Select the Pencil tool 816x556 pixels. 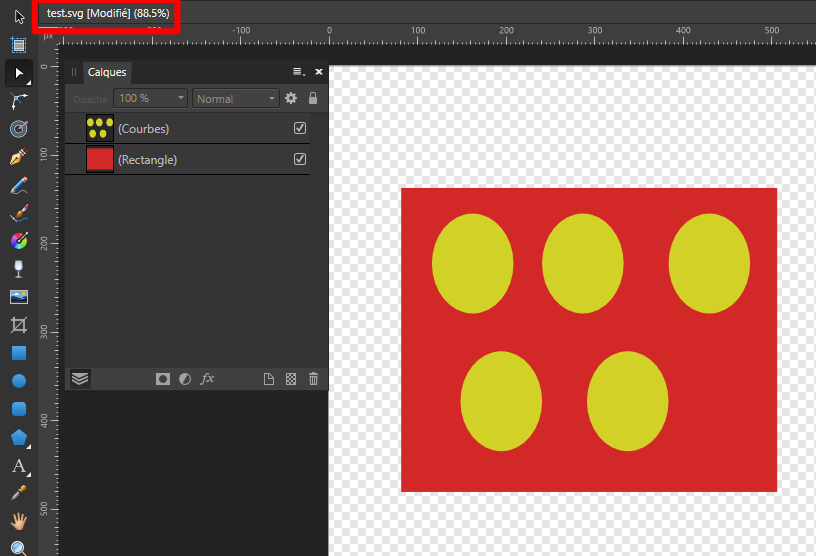(19, 185)
